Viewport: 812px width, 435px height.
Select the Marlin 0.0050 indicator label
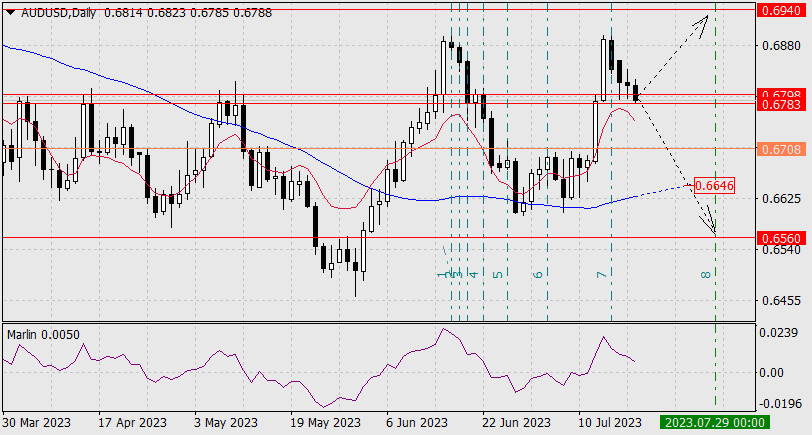point(44,335)
